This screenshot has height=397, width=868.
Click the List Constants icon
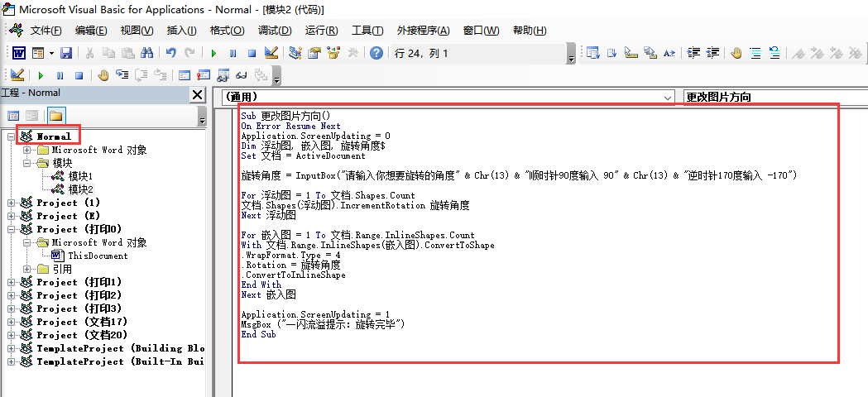click(x=612, y=53)
